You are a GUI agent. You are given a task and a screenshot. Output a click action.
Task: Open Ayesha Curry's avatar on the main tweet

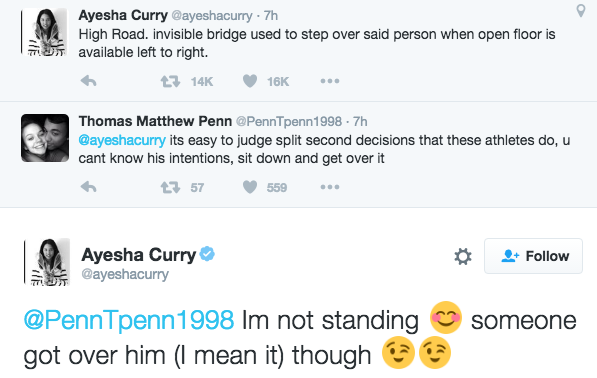pyautogui.click(x=47, y=262)
